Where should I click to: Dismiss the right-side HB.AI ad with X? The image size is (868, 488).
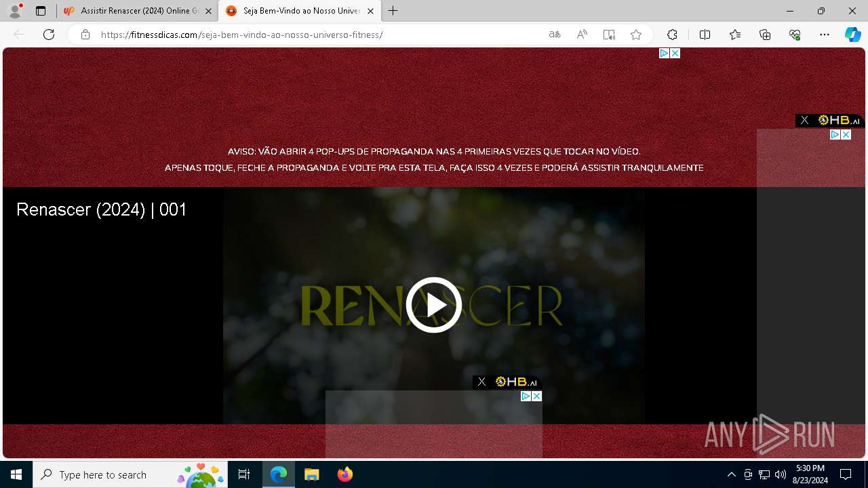(804, 121)
